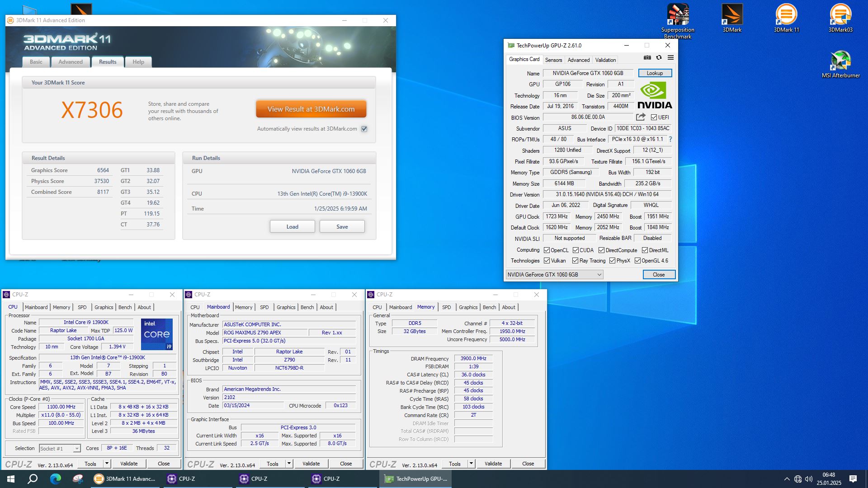Click the Close button in GPU-Z
868x488 pixels.
click(x=659, y=275)
